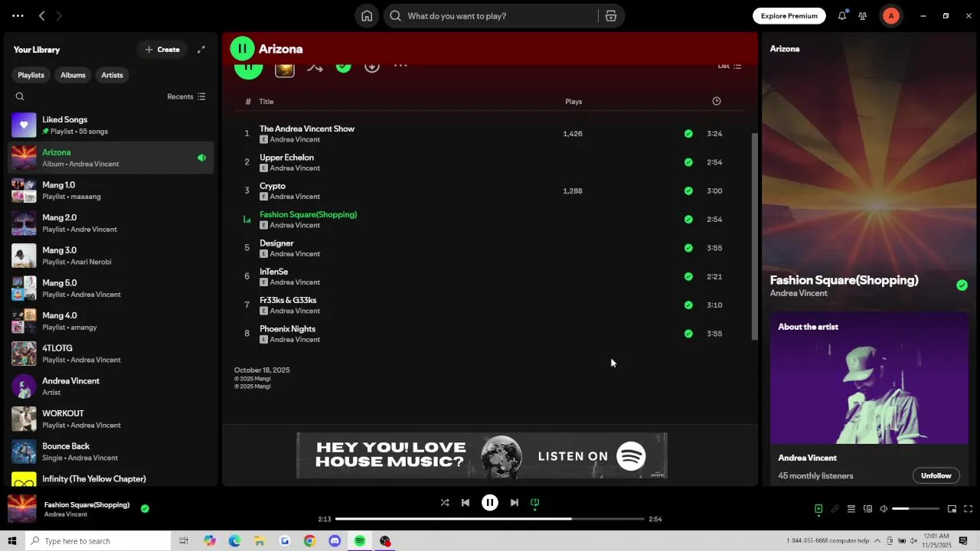The height and width of the screenshot is (551, 980).
Task: Open Google Chrome from the taskbar
Action: pyautogui.click(x=309, y=541)
